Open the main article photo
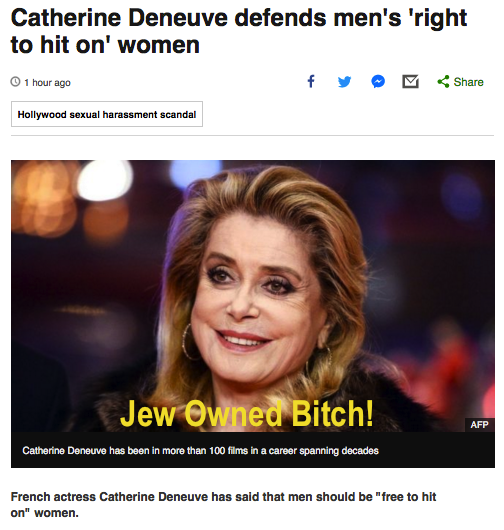The image size is (504, 530). (253, 296)
